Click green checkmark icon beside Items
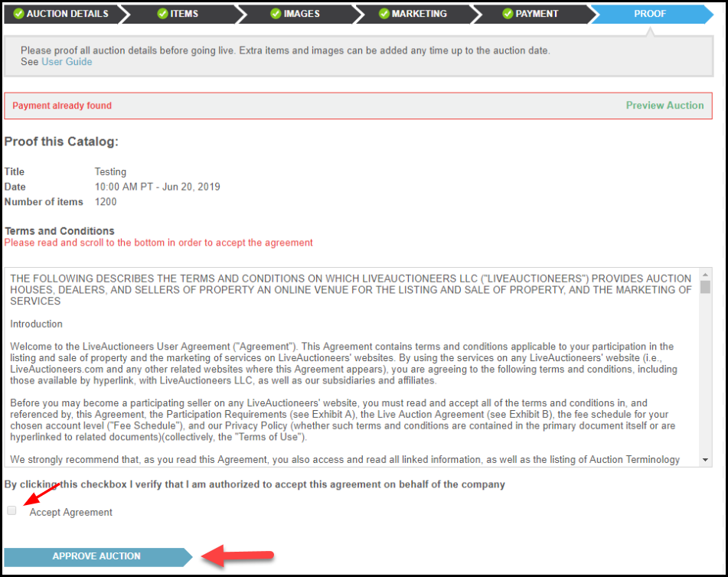The height and width of the screenshot is (577, 728). (162, 14)
